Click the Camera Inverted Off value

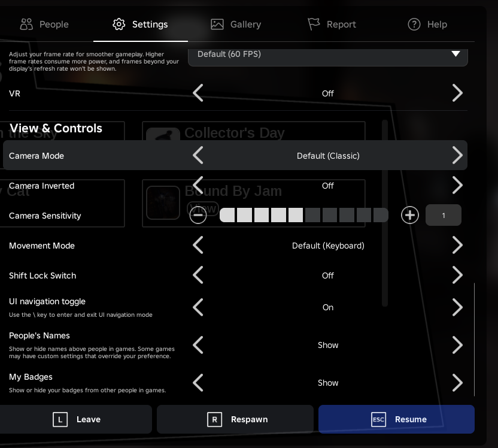[328, 186]
